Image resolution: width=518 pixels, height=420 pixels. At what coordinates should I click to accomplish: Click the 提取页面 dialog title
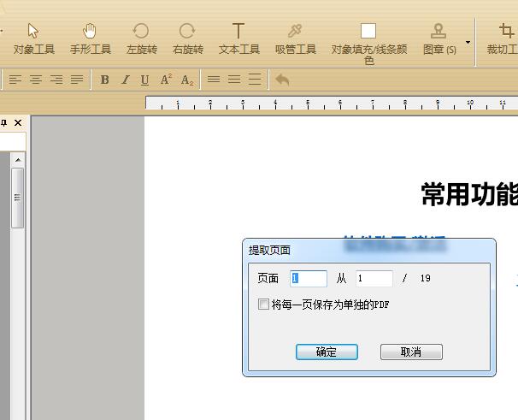[269, 251]
